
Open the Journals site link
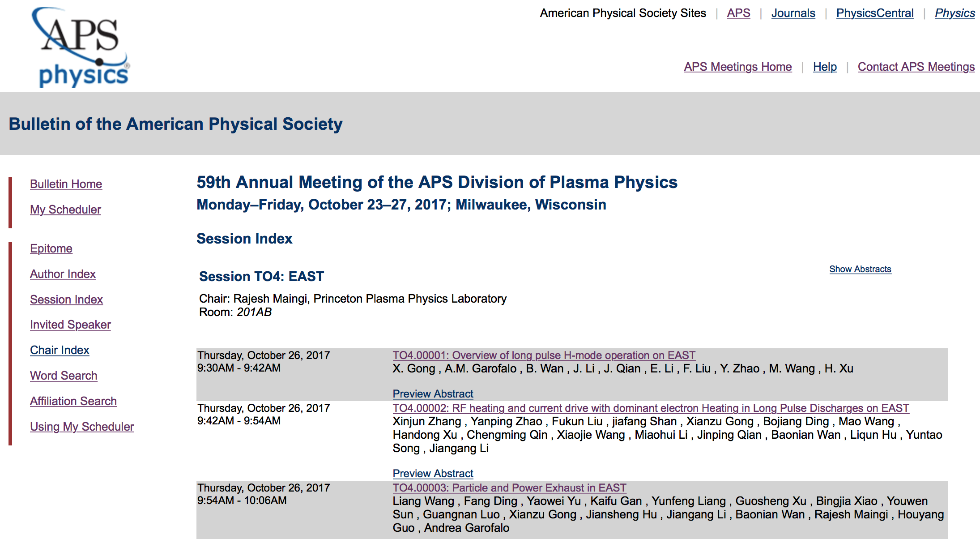click(x=793, y=13)
